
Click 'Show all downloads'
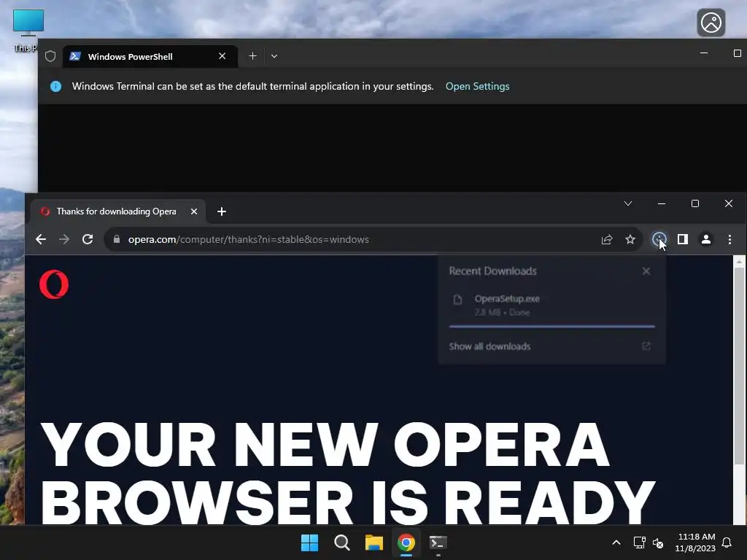(489, 346)
